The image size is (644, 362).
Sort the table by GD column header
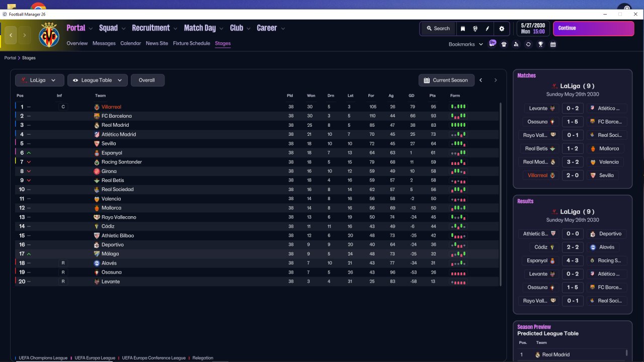(412, 96)
